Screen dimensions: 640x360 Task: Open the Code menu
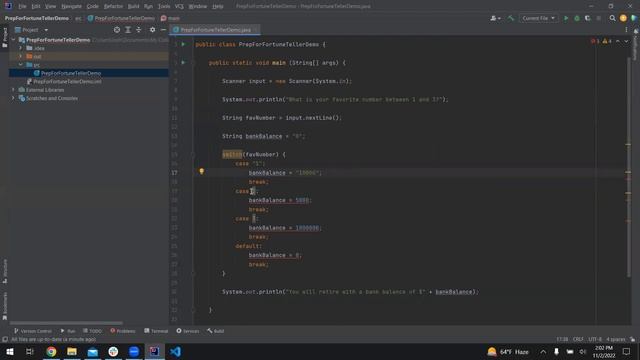[x=92, y=6]
